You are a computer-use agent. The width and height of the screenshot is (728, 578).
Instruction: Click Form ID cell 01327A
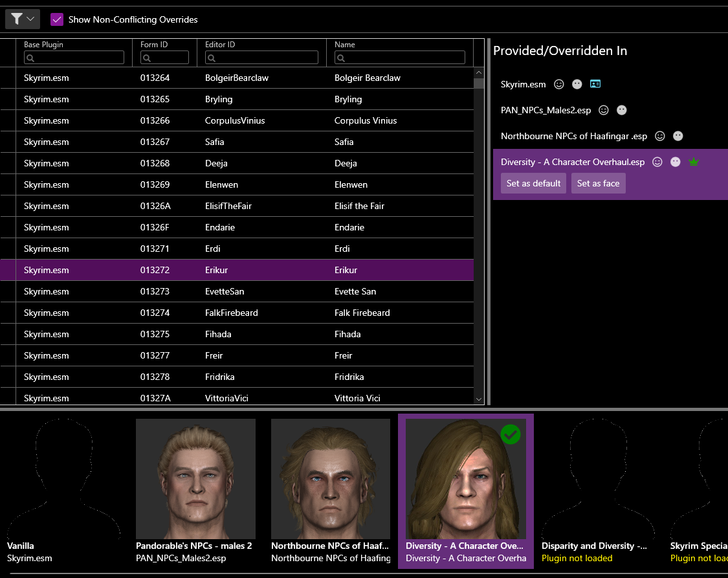(155, 398)
